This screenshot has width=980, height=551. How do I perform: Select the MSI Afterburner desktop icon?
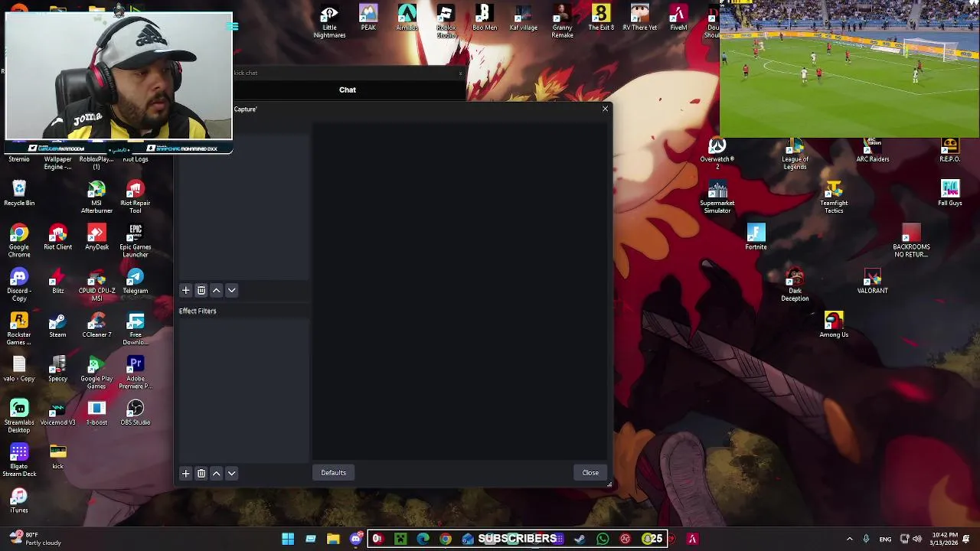point(96,197)
